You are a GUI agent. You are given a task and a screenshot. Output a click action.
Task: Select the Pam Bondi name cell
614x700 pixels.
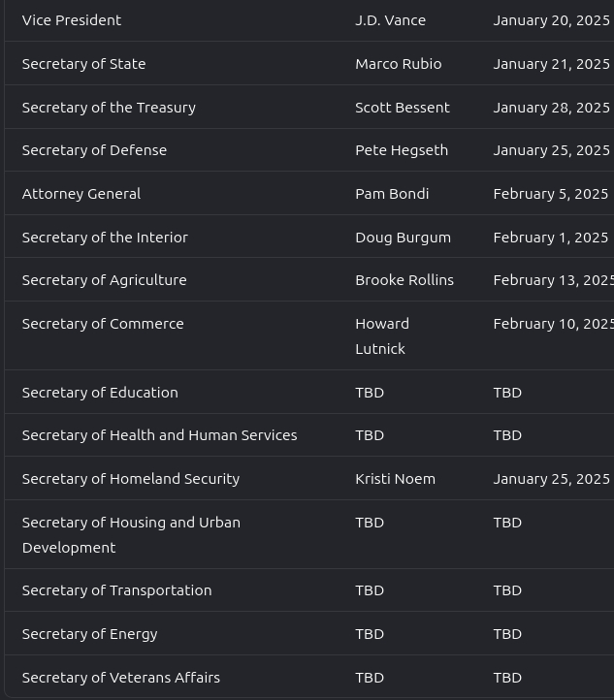(x=392, y=194)
